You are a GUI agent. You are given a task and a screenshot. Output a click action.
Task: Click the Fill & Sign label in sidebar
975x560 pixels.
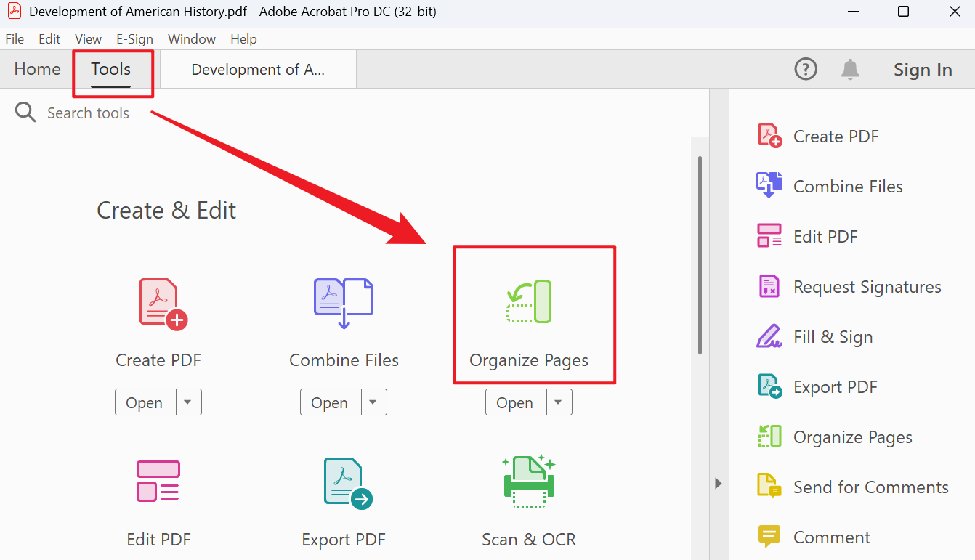tap(833, 337)
